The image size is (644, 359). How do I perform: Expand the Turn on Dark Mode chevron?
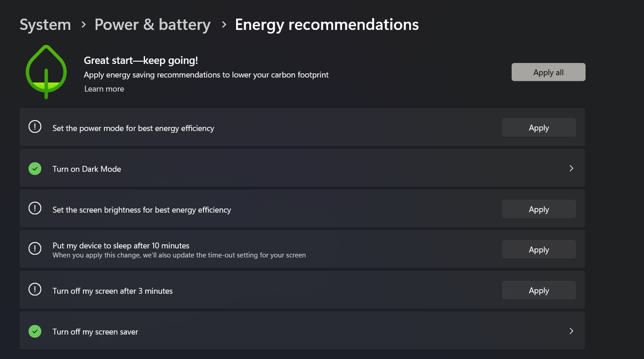571,168
